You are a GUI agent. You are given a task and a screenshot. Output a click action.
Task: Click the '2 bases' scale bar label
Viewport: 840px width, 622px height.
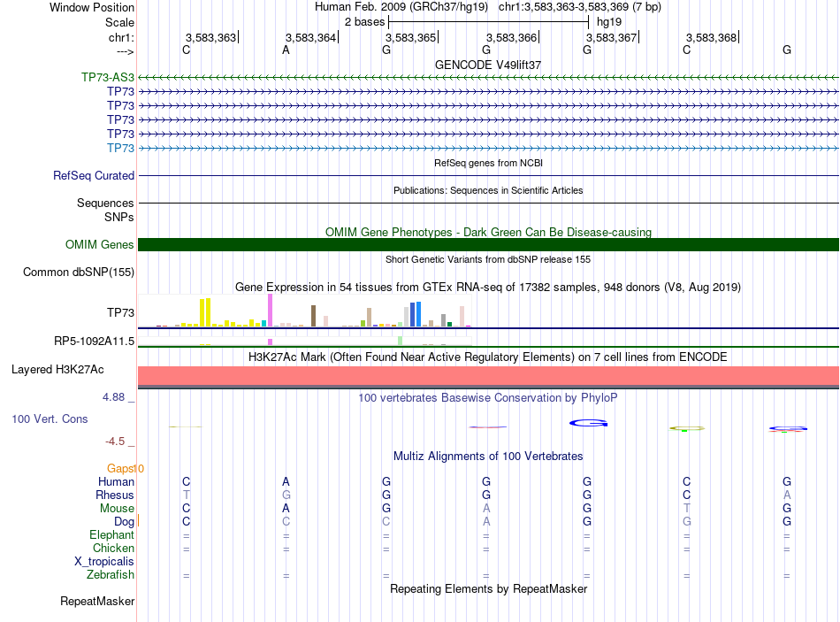tap(364, 22)
